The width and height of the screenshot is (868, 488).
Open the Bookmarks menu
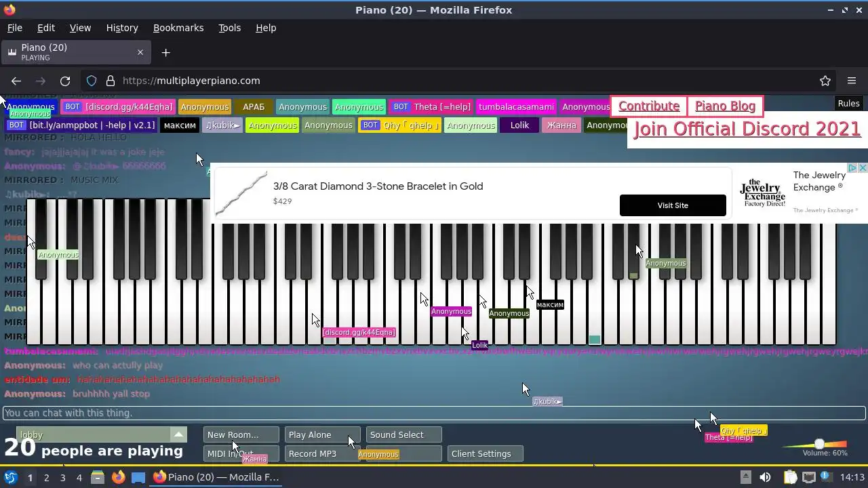[x=178, y=28]
